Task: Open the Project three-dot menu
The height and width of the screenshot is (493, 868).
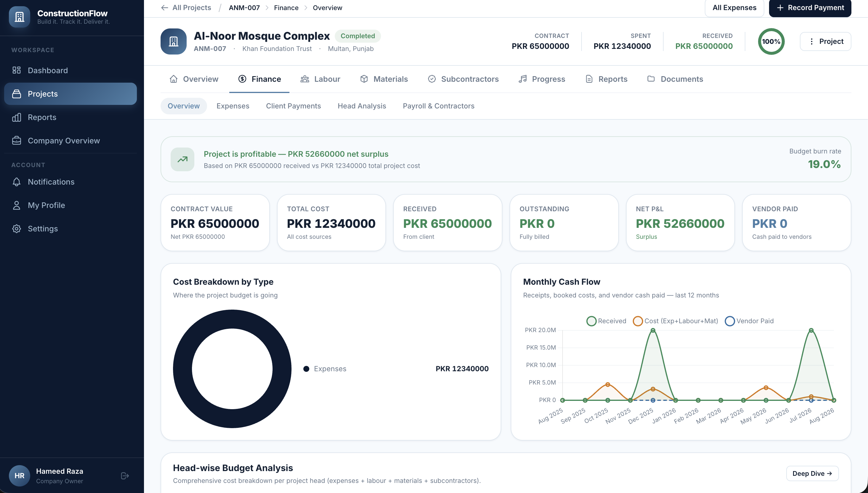Action: [825, 41]
